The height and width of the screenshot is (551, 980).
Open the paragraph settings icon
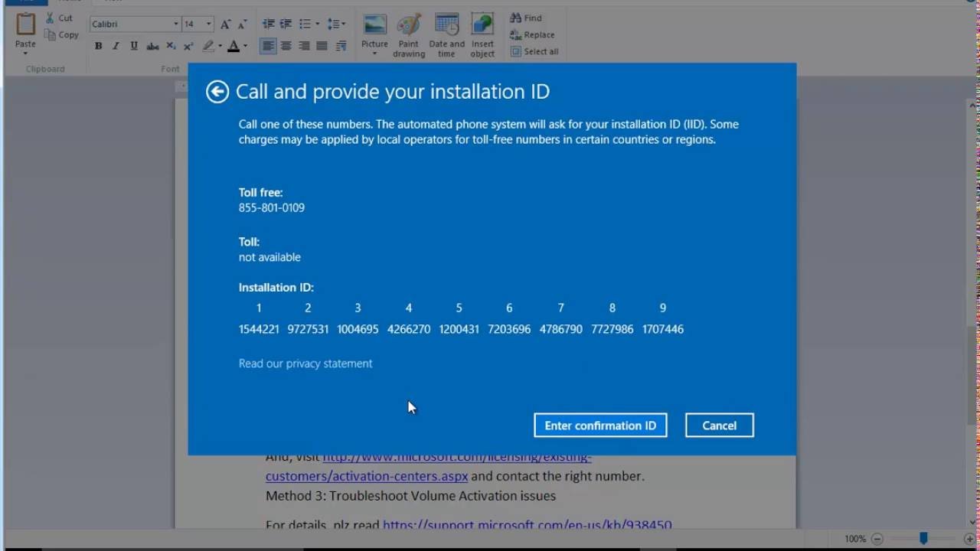(x=341, y=46)
